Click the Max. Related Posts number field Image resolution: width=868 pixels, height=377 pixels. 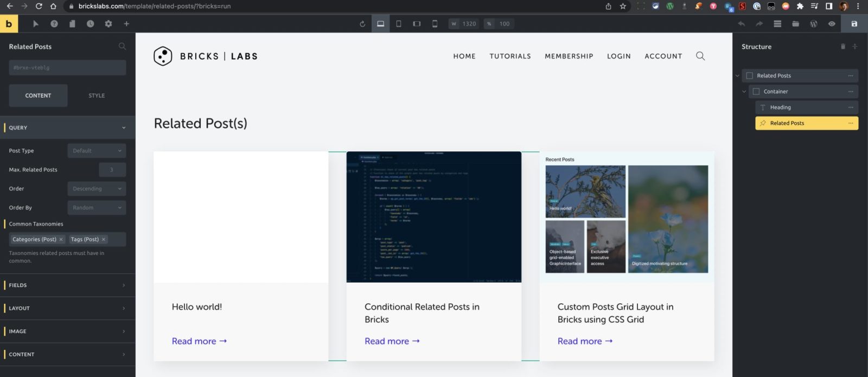(x=112, y=170)
